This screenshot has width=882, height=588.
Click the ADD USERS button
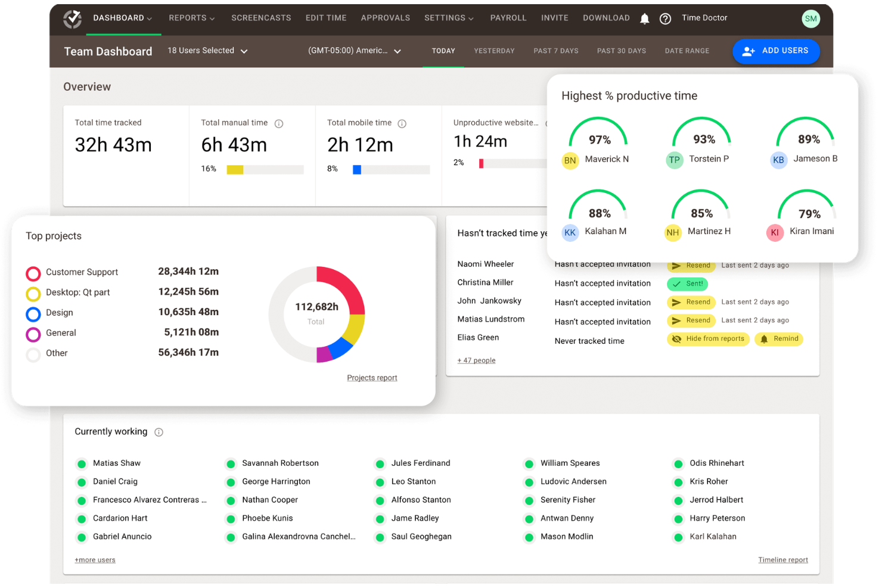776,51
